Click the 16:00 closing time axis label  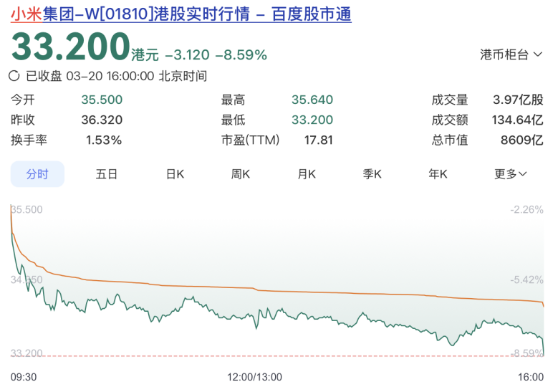[x=531, y=377]
